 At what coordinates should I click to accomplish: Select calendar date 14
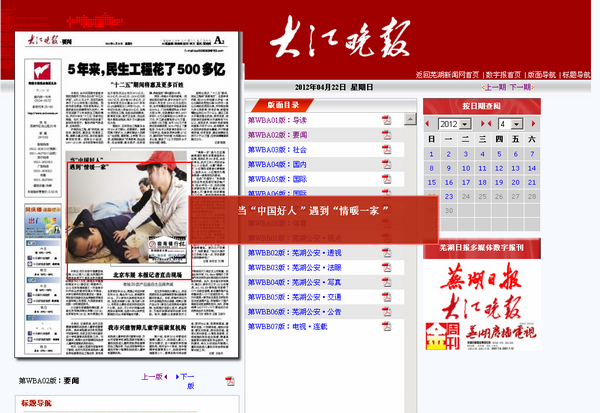pos(532,168)
